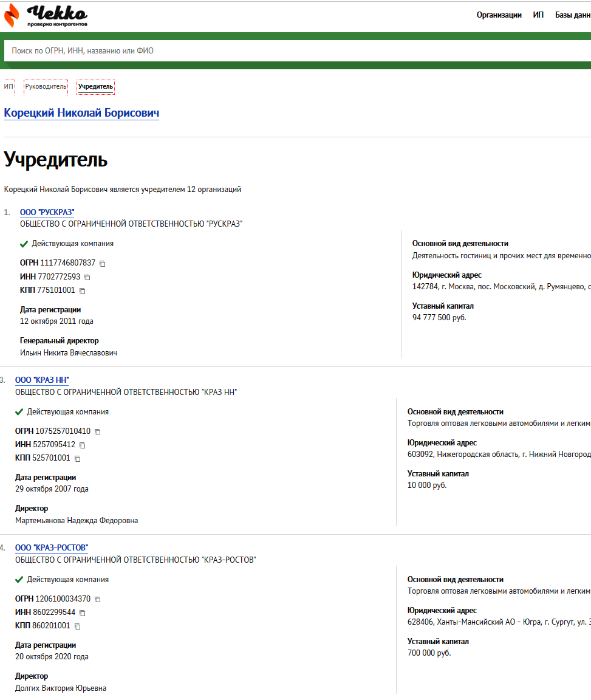Copy ОГРН 1117746807837 of РУСКРАЗ
Viewport: 591px width, 700px height.
[103, 264]
